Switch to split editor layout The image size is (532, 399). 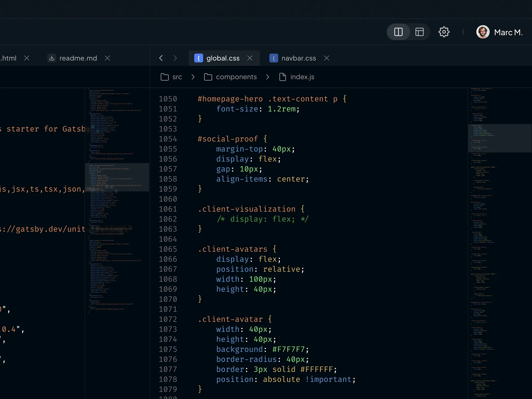tap(398, 32)
